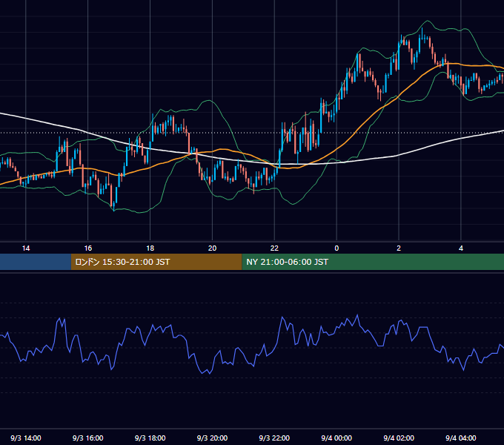Viewport: 504px width, 445px height.
Task: Click the 9/4 00:00 timestamp label
Action: [x=336, y=438]
